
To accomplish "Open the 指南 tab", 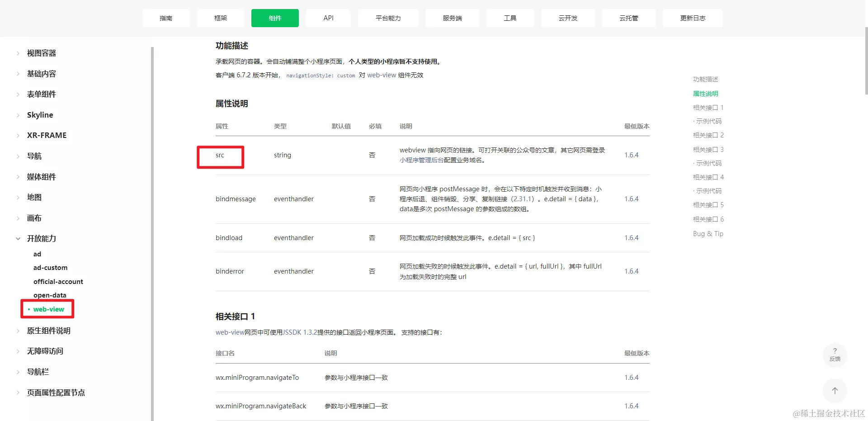I will click(x=166, y=18).
